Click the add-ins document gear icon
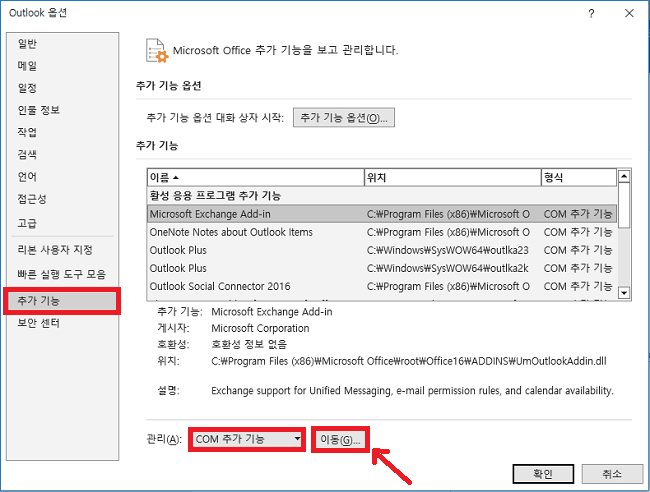This screenshot has width=650, height=492. tap(157, 51)
